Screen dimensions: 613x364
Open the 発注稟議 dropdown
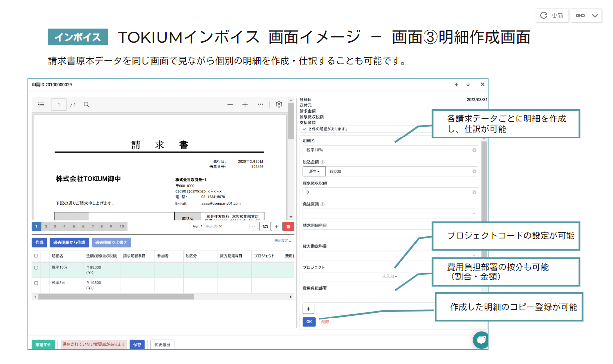coord(390,214)
